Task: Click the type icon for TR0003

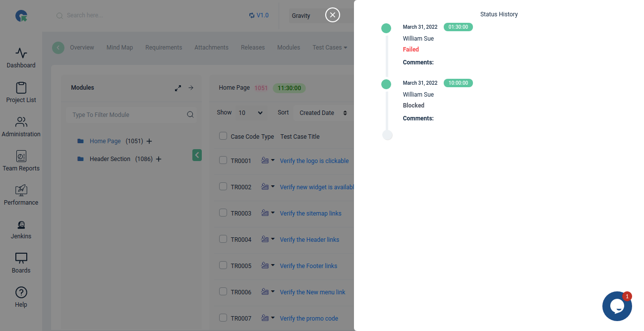Action: click(265, 213)
